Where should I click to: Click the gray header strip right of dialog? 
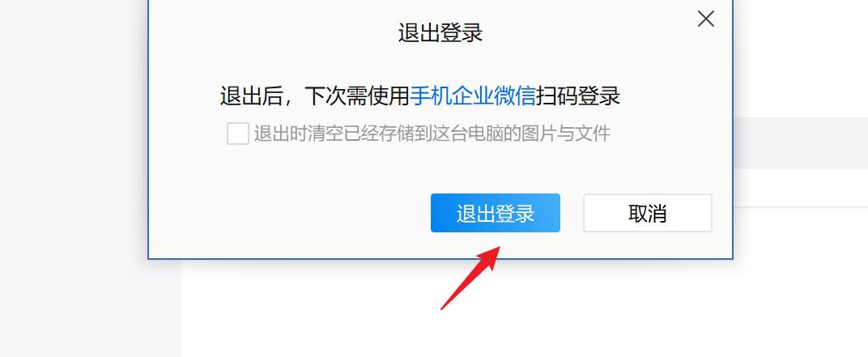(801, 142)
